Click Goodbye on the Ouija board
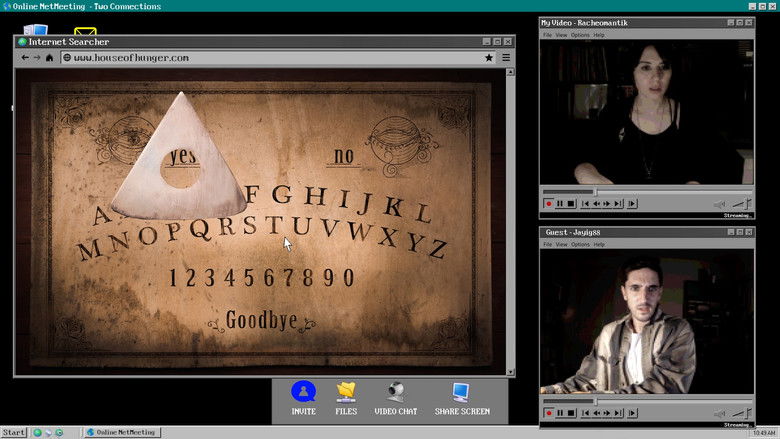This screenshot has height=439, width=780. coord(261,320)
